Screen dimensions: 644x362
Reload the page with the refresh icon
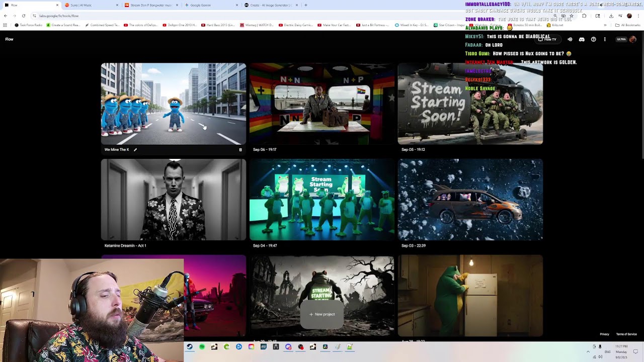tap(23, 16)
